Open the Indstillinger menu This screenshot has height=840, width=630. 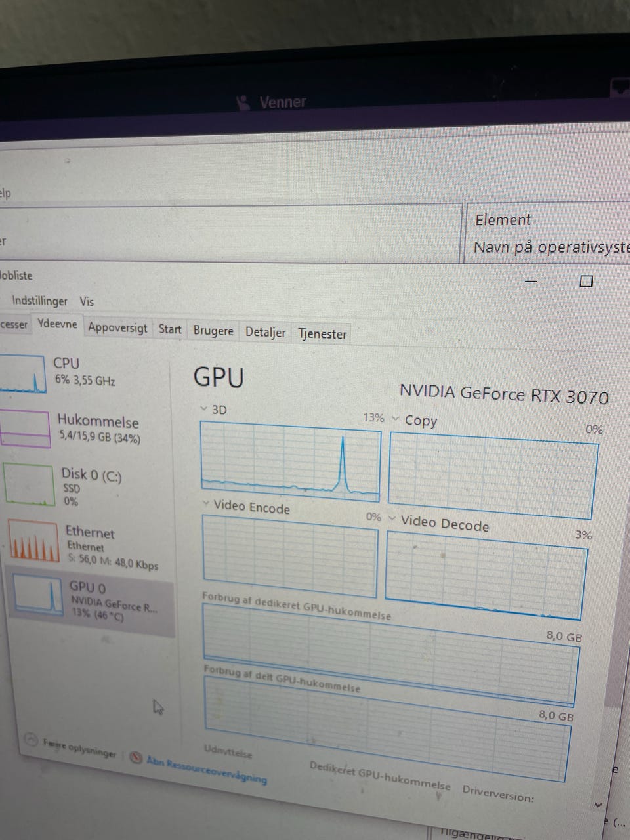tap(39, 301)
